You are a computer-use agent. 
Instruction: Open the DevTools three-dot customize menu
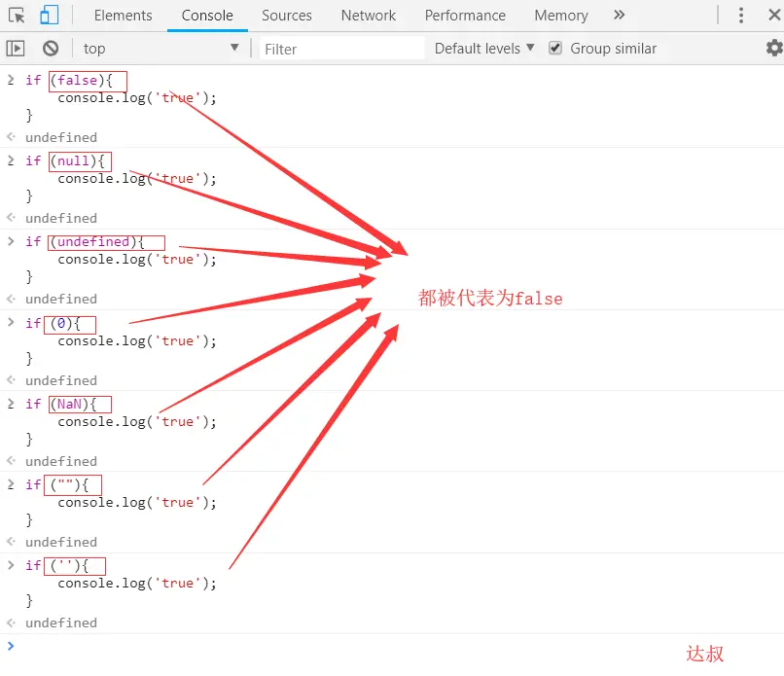click(x=741, y=16)
